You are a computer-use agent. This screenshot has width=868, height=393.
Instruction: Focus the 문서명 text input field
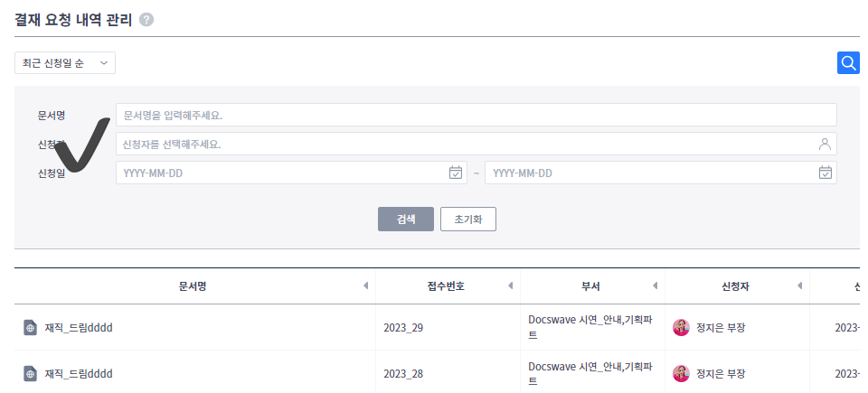coord(476,115)
